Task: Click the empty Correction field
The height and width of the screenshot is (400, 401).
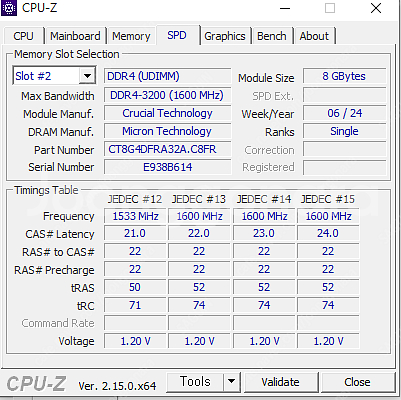Action: point(345,149)
